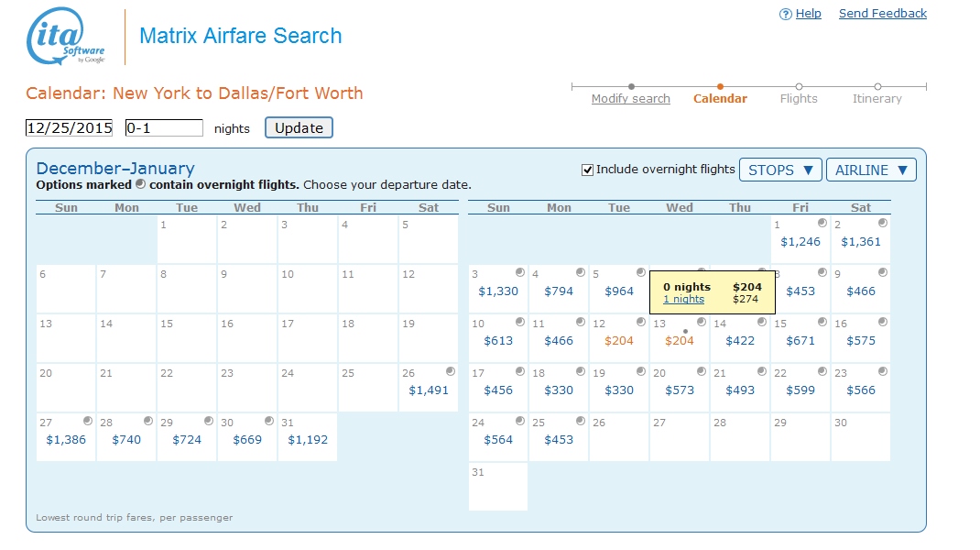
Task: Open the Send Feedback link
Action: 882,14
